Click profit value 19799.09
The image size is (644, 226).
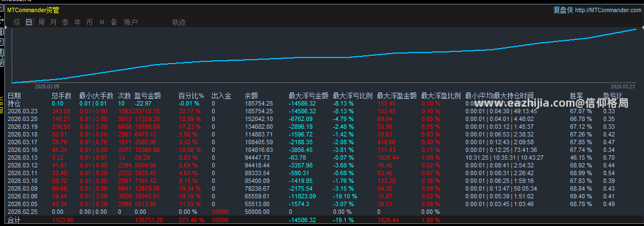[147, 127]
